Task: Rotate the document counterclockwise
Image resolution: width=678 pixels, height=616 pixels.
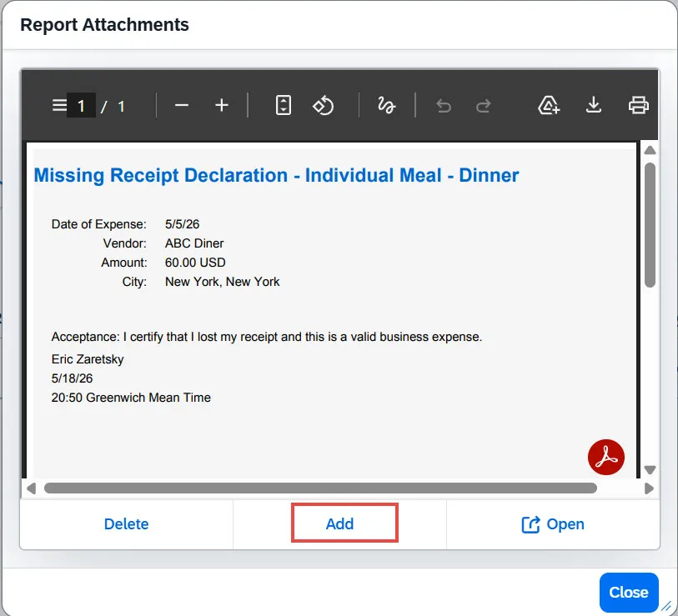Action: point(323,105)
